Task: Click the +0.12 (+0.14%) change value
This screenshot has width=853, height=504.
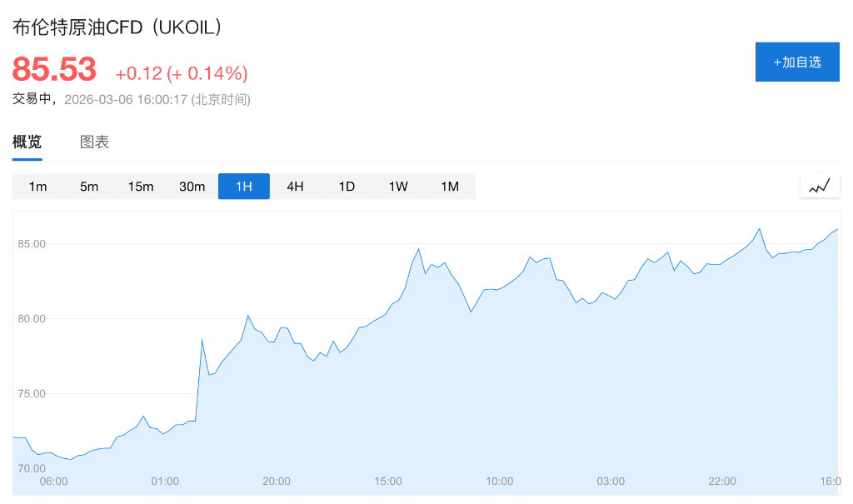Action: point(181,73)
